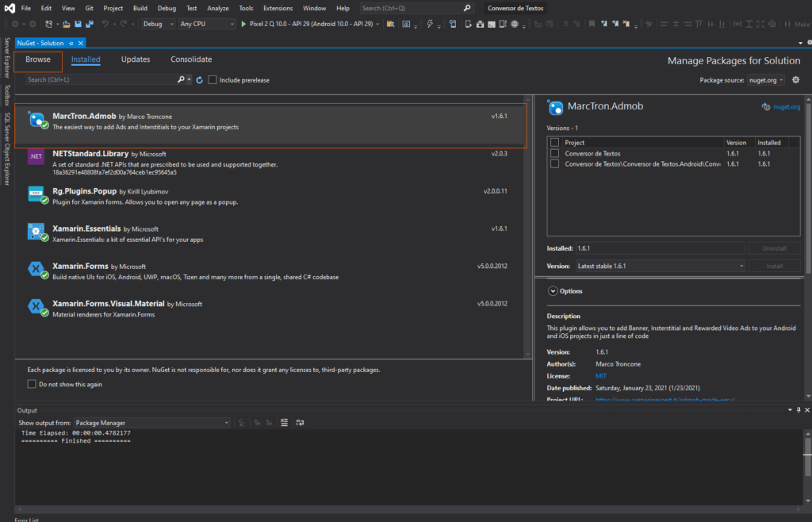The height and width of the screenshot is (522, 812).
Task: Open package source settings gear
Action: (796, 80)
